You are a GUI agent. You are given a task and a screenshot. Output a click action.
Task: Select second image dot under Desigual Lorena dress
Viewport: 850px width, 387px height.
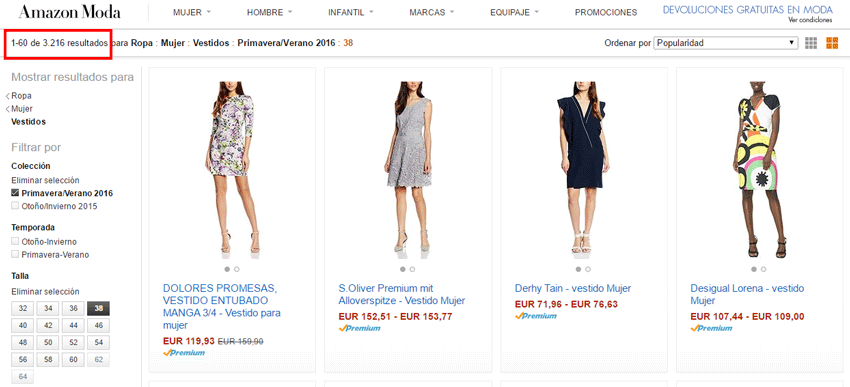(764, 269)
